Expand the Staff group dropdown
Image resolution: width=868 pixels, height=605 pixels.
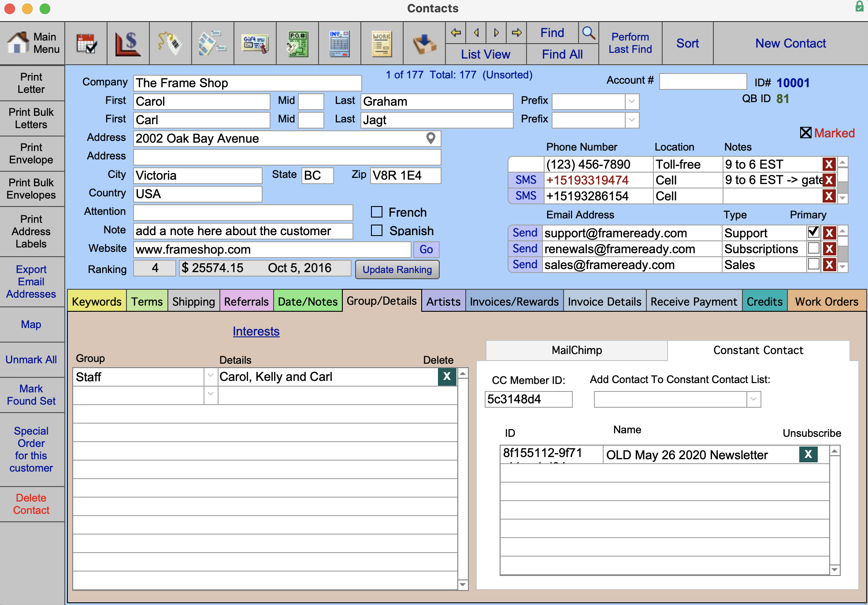click(x=210, y=376)
